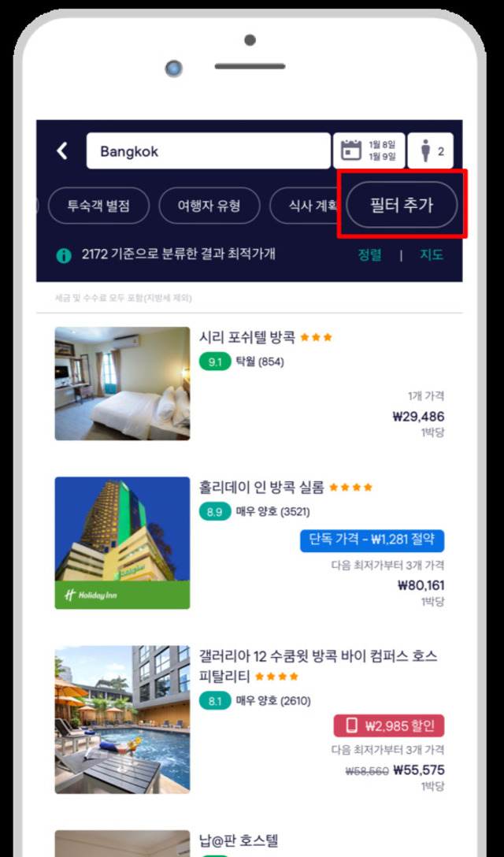Open 홀리데이 인 방콕 실롬 title
The height and width of the screenshot is (857, 504).
tap(261, 487)
